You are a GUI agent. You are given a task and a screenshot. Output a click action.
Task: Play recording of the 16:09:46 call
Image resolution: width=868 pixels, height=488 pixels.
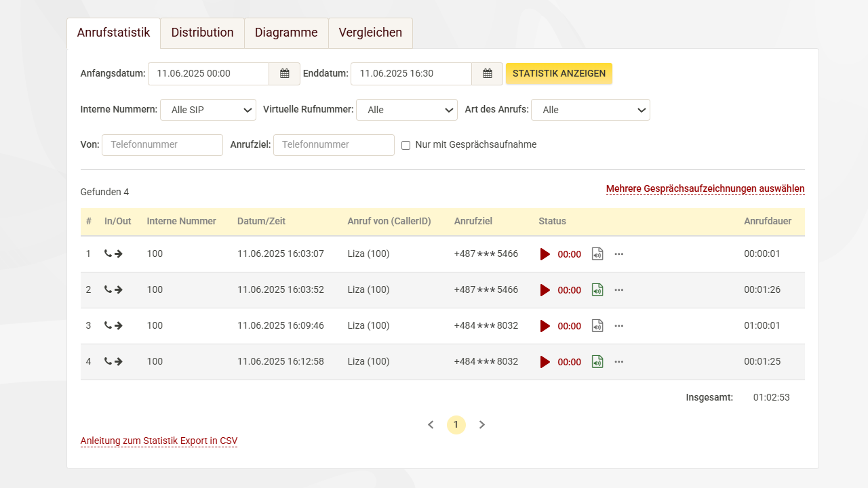click(x=545, y=326)
